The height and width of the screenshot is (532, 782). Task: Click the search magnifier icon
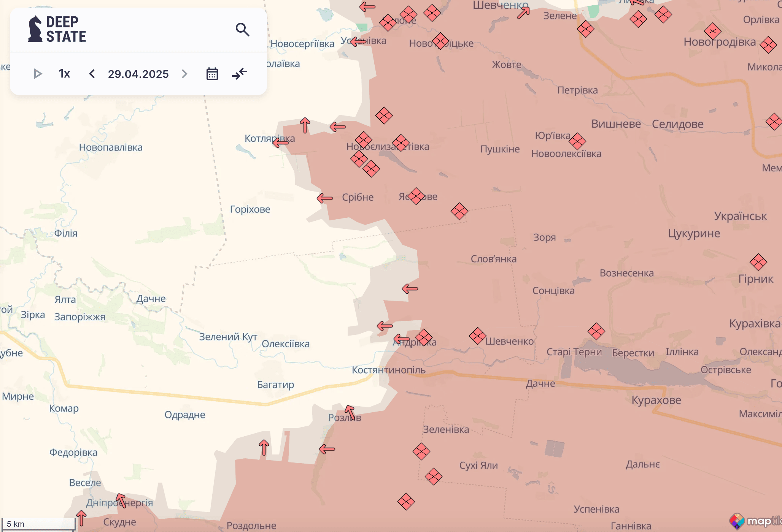pos(242,29)
